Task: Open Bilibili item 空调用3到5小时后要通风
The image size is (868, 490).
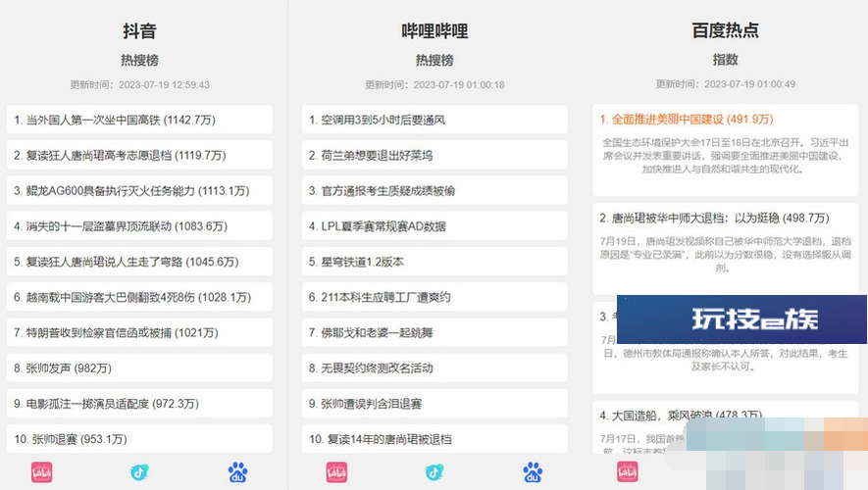Action: click(x=434, y=120)
